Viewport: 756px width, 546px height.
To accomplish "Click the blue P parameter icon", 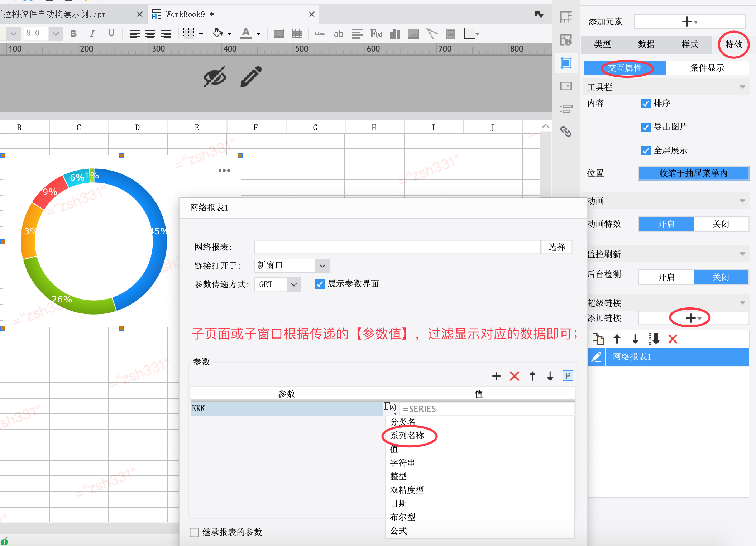I will 568,376.
